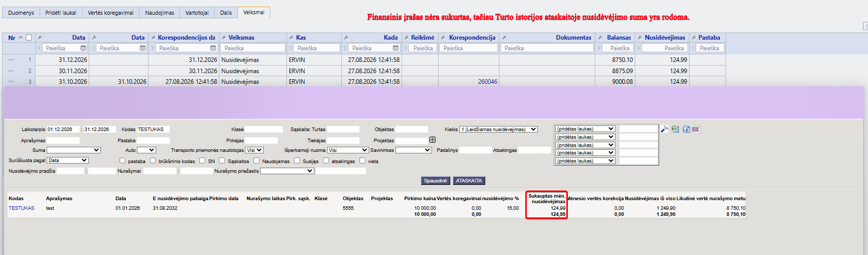Open the Transporto priemonės naudotojas dropdown
868x255 pixels.
point(254,150)
